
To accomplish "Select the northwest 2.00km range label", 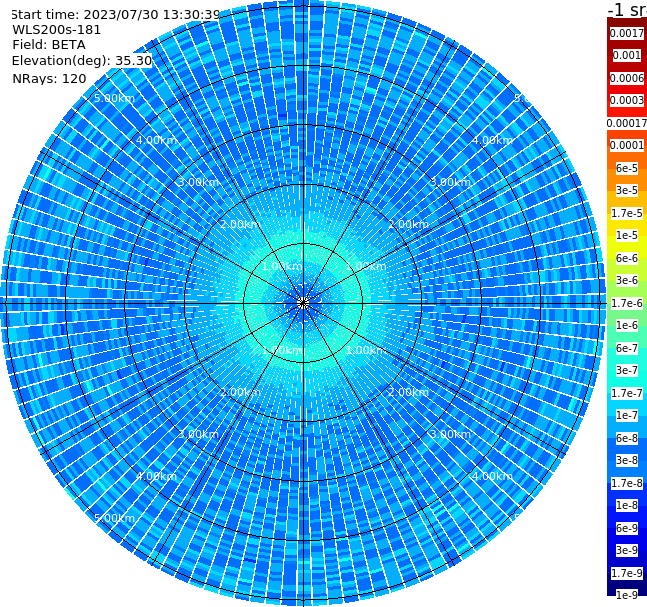I will [241, 224].
